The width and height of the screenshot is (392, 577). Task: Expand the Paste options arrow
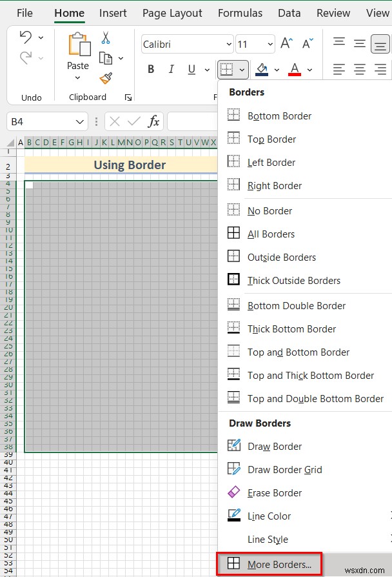[77, 77]
